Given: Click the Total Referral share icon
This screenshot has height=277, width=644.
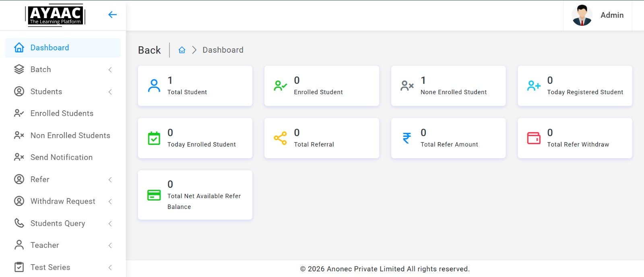Looking at the screenshot, I should coord(280,138).
